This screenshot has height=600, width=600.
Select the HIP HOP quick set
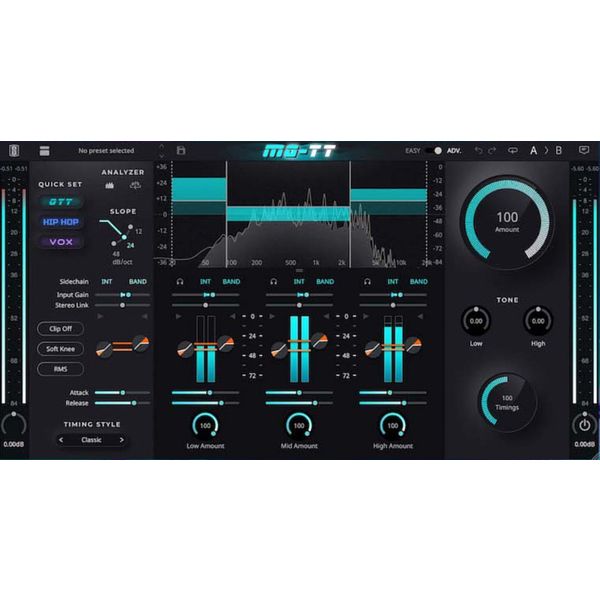pyautogui.click(x=60, y=222)
